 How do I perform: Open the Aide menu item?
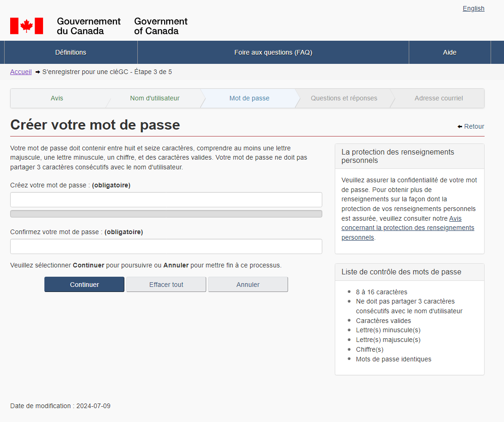(x=449, y=52)
